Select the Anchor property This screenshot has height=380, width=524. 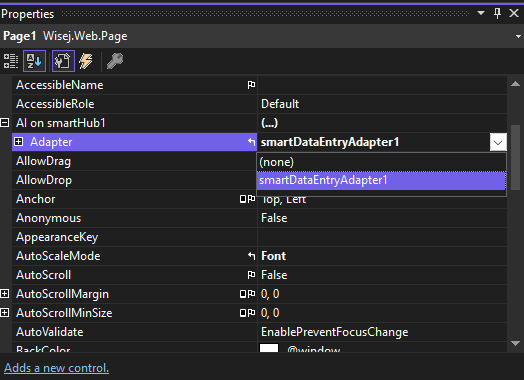135,199
